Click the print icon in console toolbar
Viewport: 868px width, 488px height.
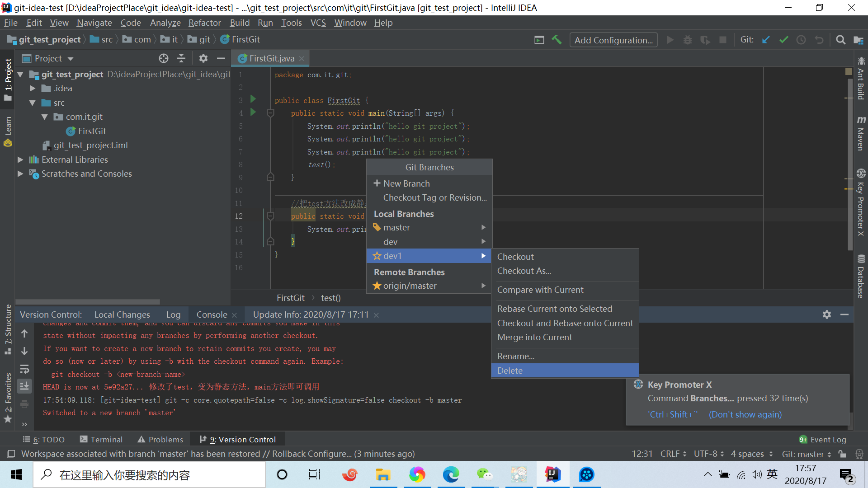coord(24,404)
